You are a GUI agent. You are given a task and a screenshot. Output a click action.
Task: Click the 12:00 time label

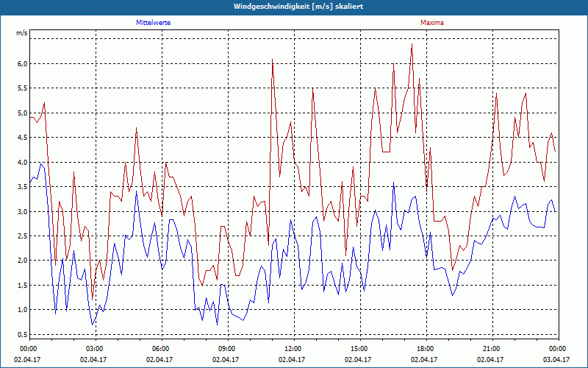tap(292, 349)
